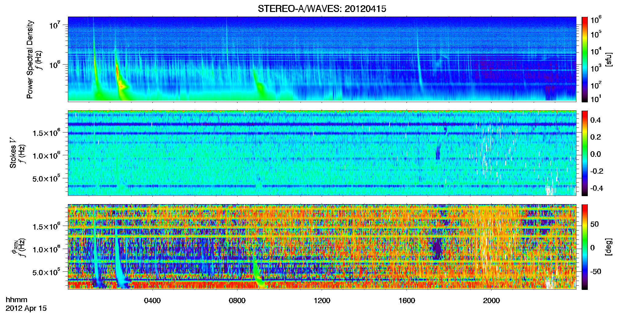Image resolution: width=644 pixels, height=332 pixels.
Task: Click the 10^1 label on the sfu colorbar
Action: (x=596, y=99)
